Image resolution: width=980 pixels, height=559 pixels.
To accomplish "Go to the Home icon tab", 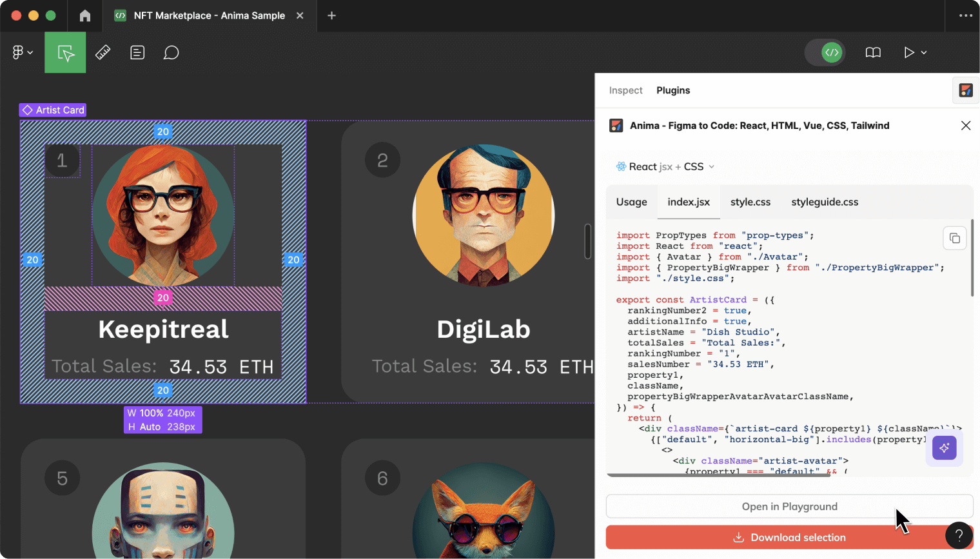I will [x=85, y=15].
